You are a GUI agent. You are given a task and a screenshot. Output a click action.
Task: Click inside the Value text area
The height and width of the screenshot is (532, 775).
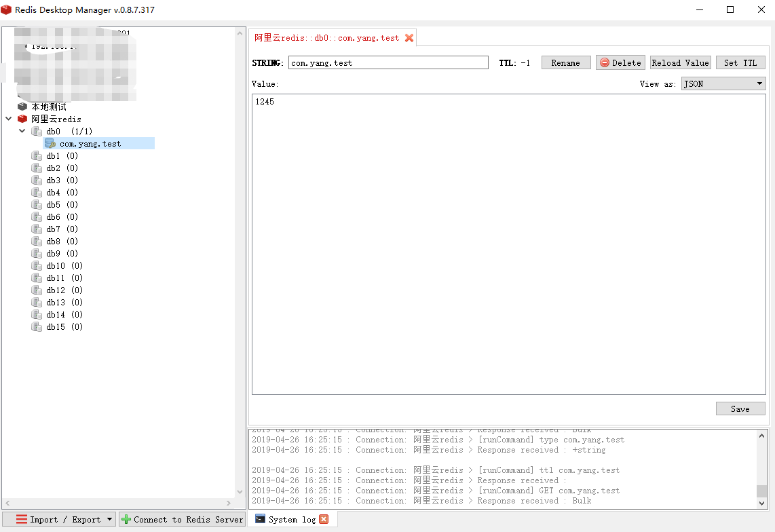(x=508, y=244)
